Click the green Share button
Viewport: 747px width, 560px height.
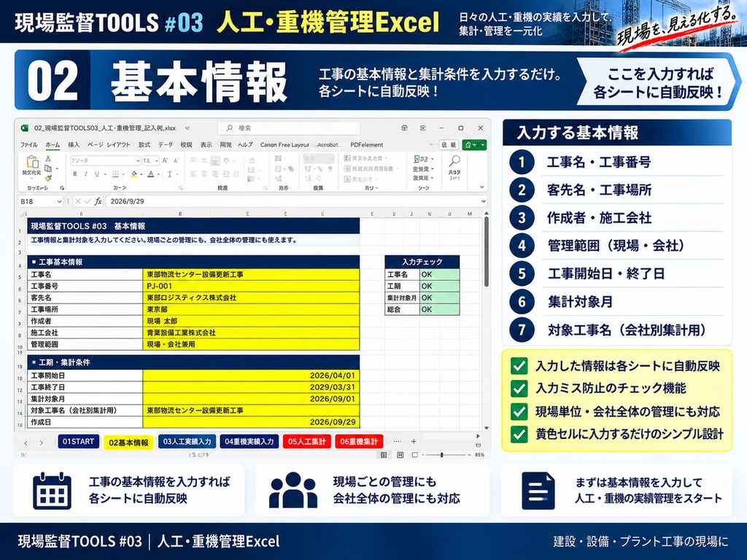click(474, 145)
